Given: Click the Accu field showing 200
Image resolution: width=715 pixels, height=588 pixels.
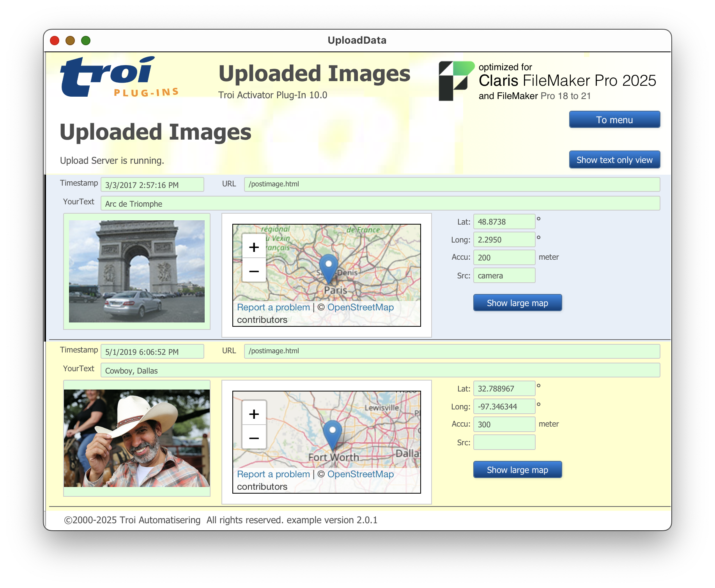Looking at the screenshot, I should (504, 257).
